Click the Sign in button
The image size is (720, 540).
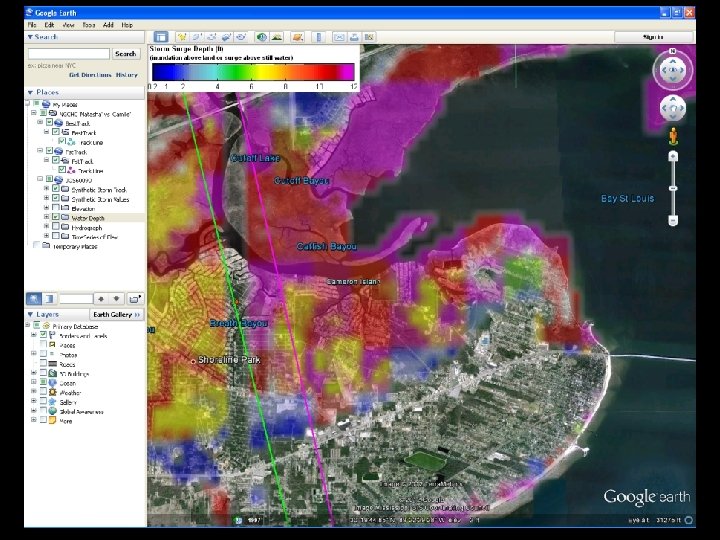[x=653, y=37]
